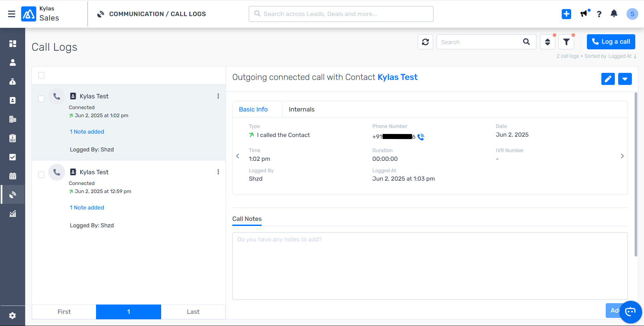The height and width of the screenshot is (326, 644).
Task: Open announcements megaphone icon
Action: coord(585,14)
